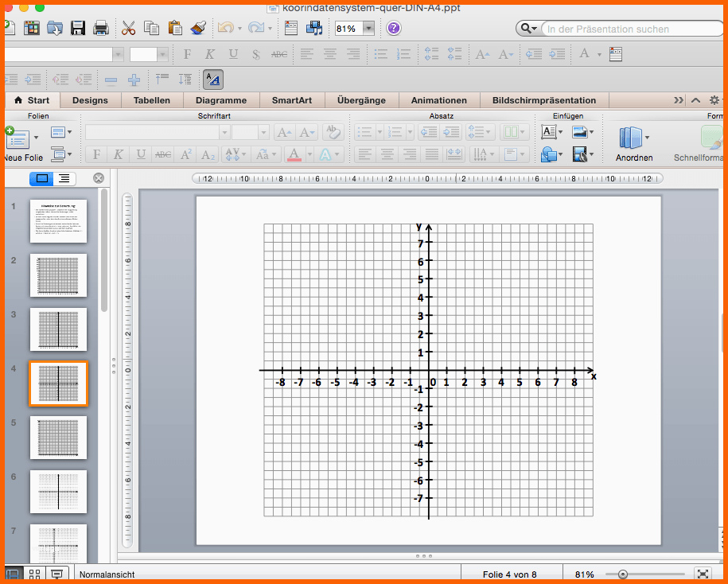The height and width of the screenshot is (584, 728).
Task: Toggle outline view in the slide panel
Action: coord(64,178)
